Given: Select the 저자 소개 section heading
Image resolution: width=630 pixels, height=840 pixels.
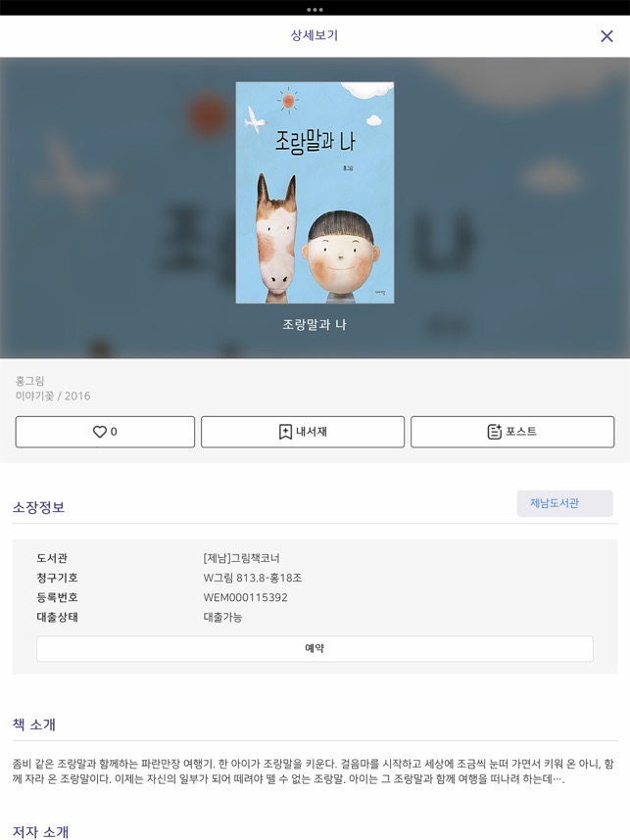Looking at the screenshot, I should [41, 832].
